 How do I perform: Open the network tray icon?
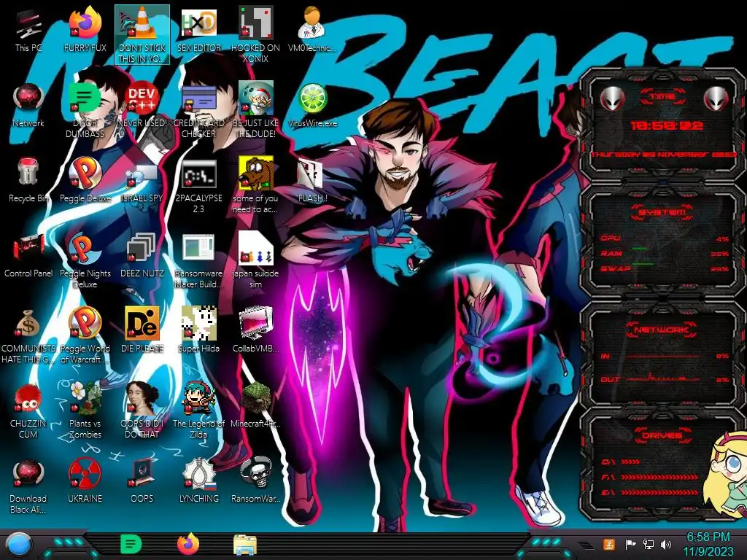coord(648,544)
